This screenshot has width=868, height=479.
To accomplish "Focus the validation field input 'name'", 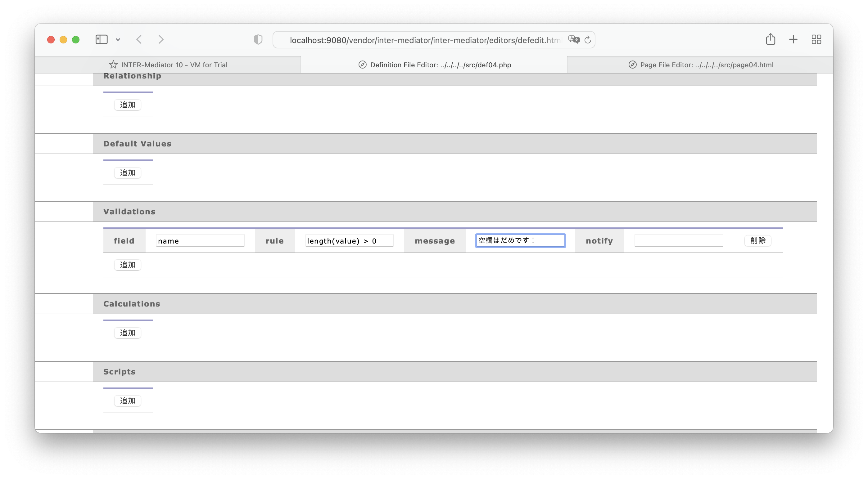I will coord(200,241).
